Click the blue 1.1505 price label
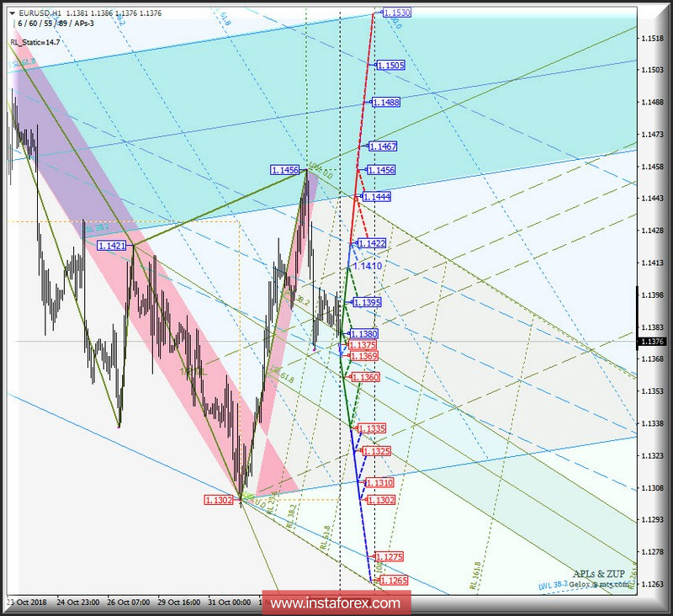 (x=391, y=65)
